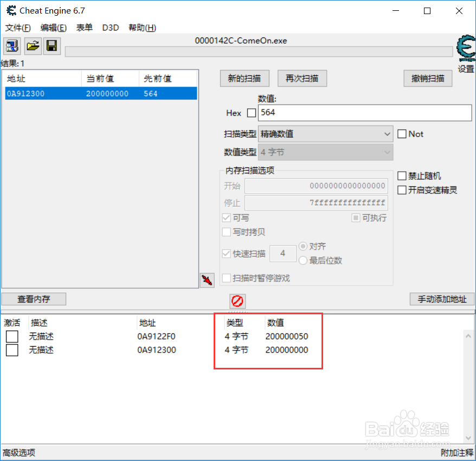
Task: Open the 扫描类型 dropdown
Action: point(325,134)
